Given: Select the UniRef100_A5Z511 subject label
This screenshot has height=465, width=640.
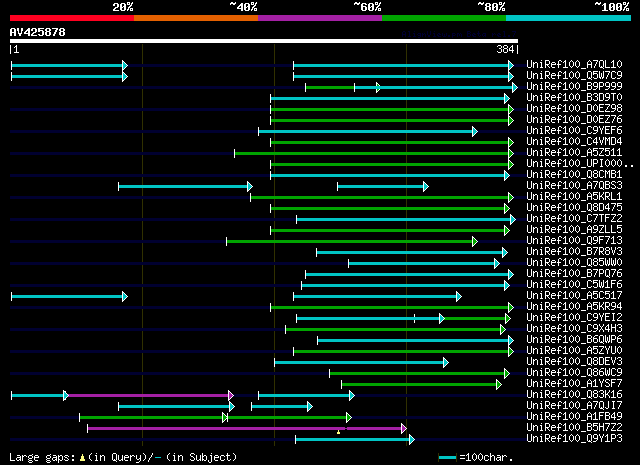Looking at the screenshot, I should click(574, 152).
